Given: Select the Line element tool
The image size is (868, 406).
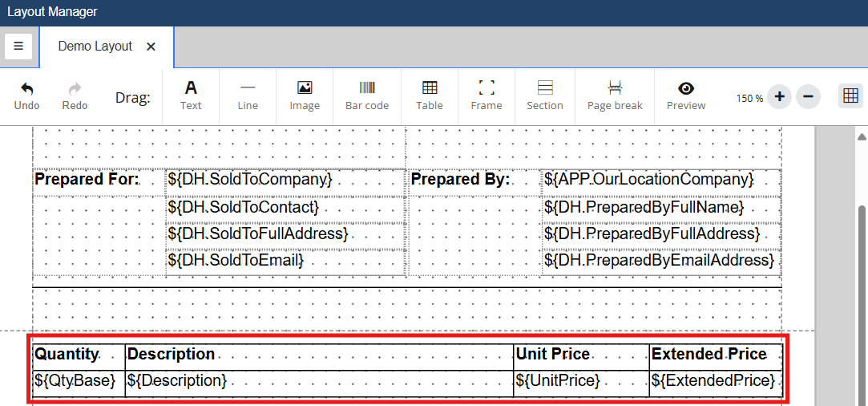Looking at the screenshot, I should tap(248, 87).
